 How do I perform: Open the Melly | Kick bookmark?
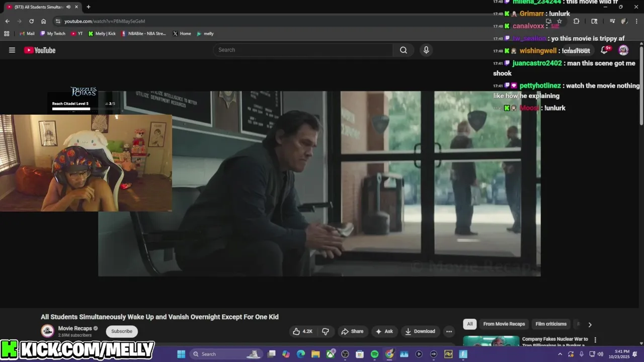(x=102, y=34)
